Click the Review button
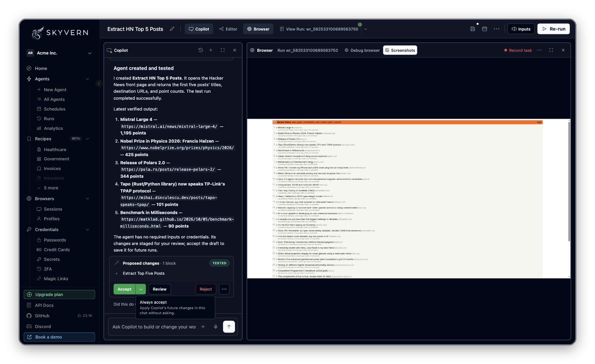 (160, 289)
